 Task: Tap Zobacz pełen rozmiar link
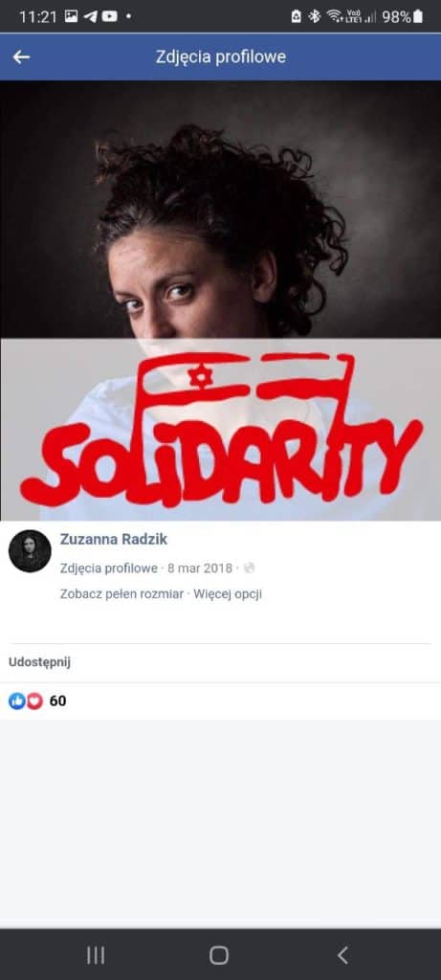pos(121,593)
